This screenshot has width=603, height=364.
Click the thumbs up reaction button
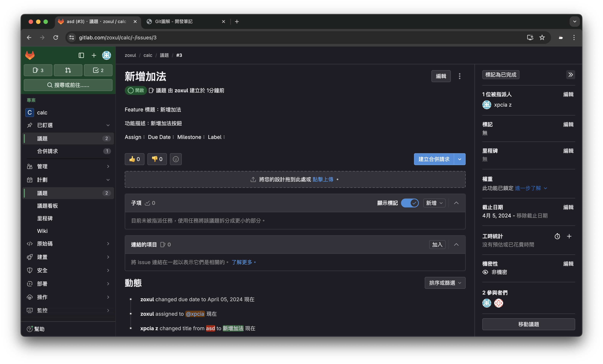click(134, 159)
